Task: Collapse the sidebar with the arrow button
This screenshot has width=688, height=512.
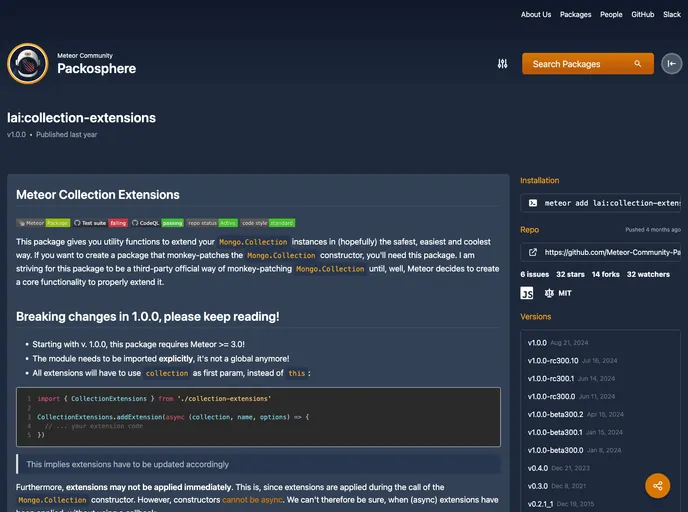Action: 671,64
